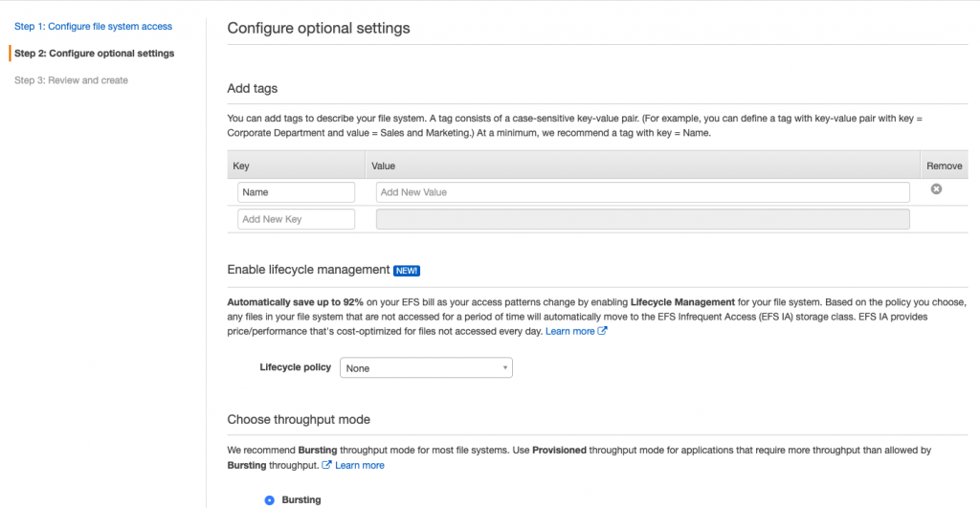Select Step 2: Configure optional settings
Viewport: 980px width, 508px height.
pos(94,54)
